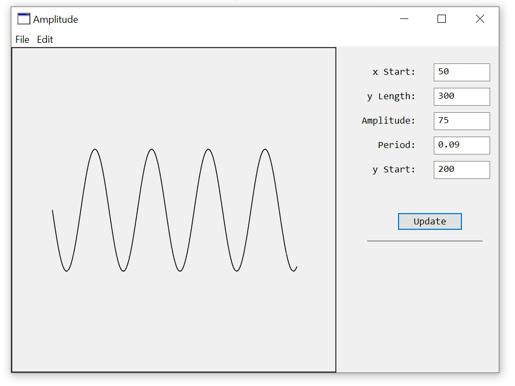
Task: Click the horizontal separator line below Update
Action: click(425, 241)
